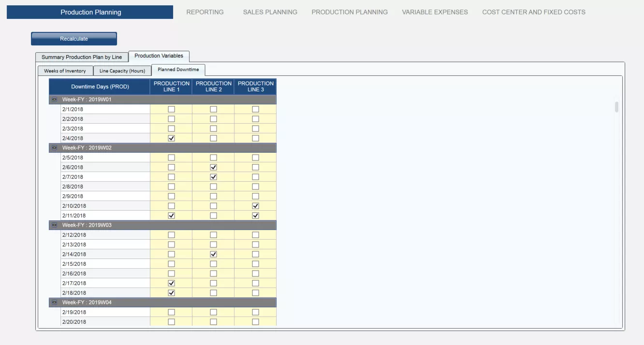Check Production Line 1 downtime on 2/12/2018
644x345 pixels.
pos(171,235)
